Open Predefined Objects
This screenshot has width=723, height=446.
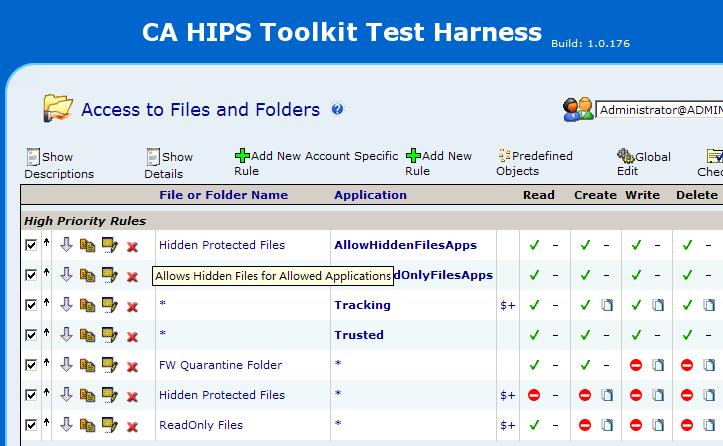click(534, 163)
